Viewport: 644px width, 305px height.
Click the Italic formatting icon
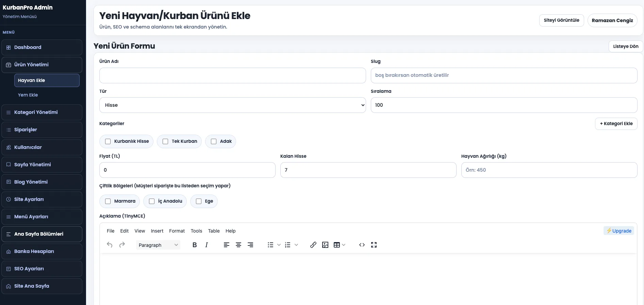coord(207,245)
